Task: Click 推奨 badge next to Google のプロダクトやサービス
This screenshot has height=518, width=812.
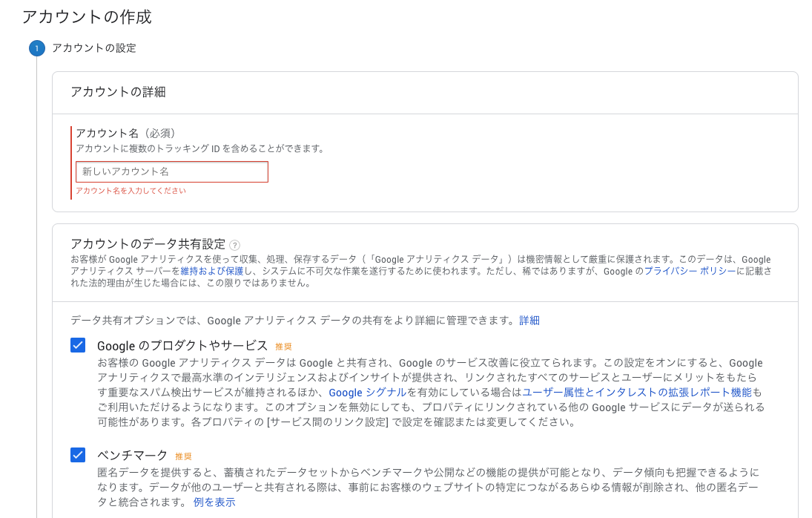Action: pyautogui.click(x=283, y=347)
